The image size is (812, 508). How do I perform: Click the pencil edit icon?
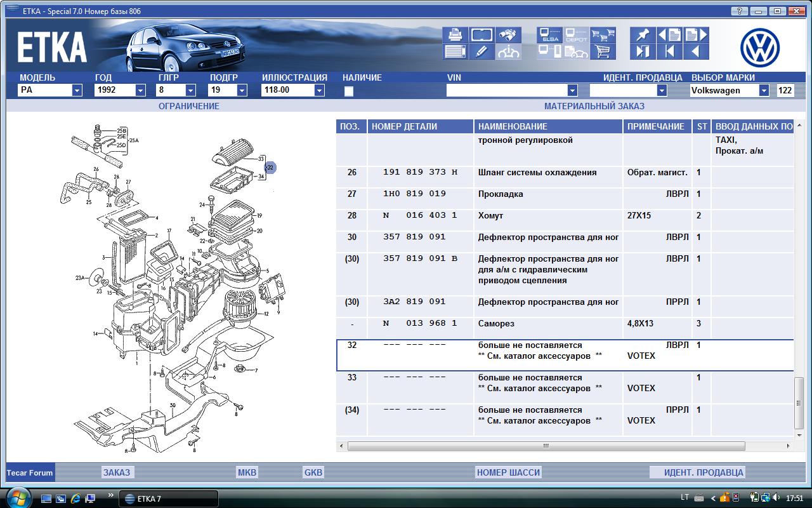tap(482, 52)
